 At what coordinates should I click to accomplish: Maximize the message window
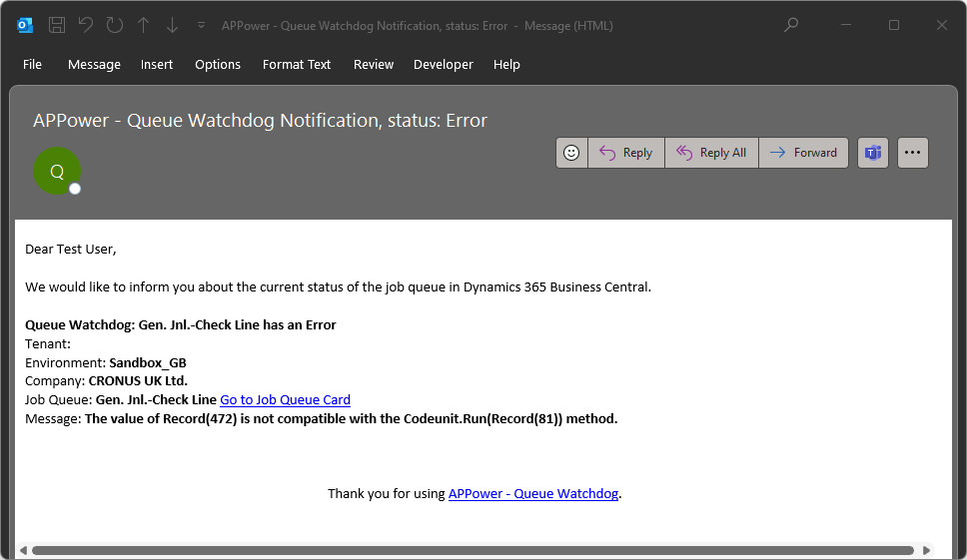[x=894, y=25]
